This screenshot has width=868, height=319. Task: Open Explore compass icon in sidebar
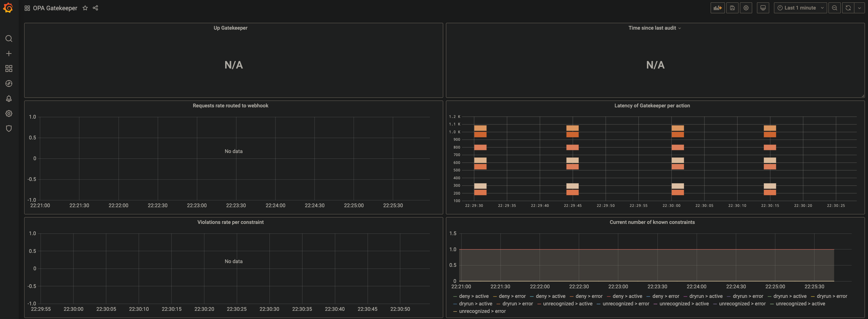9,83
